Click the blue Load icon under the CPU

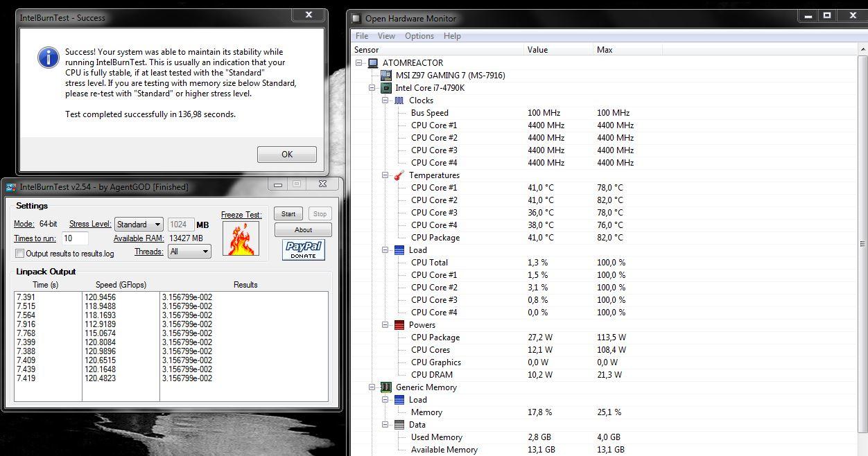tap(399, 250)
